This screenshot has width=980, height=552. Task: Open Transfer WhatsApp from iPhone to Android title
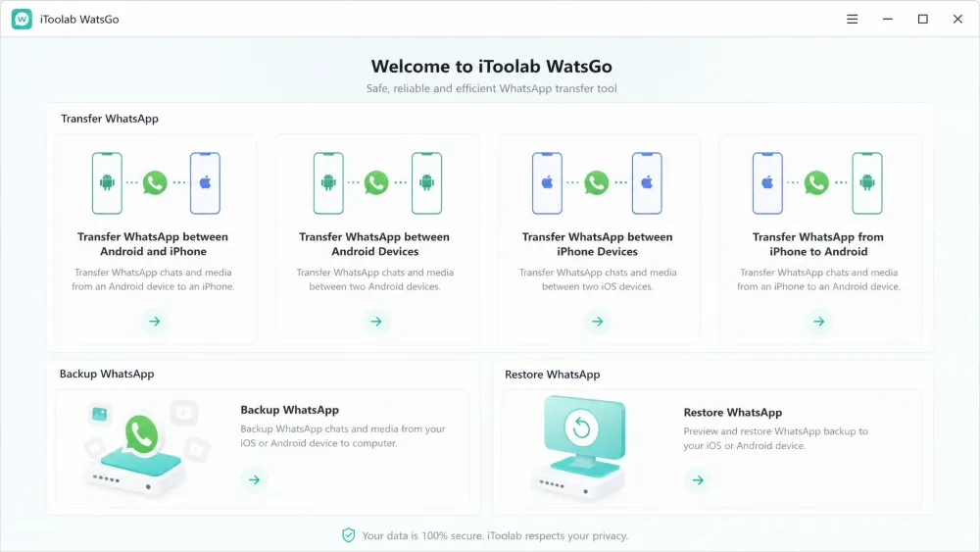tap(818, 244)
